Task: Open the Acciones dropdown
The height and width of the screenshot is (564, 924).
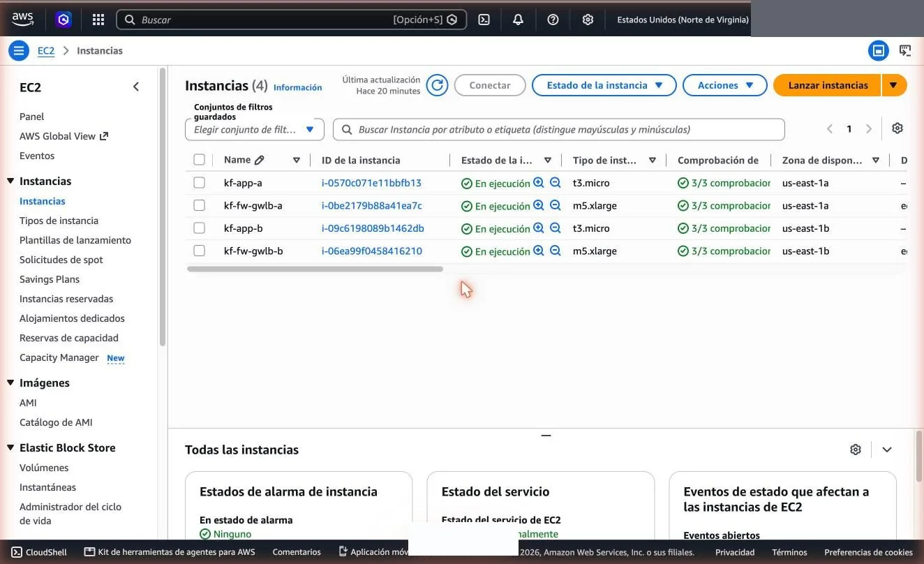Action: 725,85
